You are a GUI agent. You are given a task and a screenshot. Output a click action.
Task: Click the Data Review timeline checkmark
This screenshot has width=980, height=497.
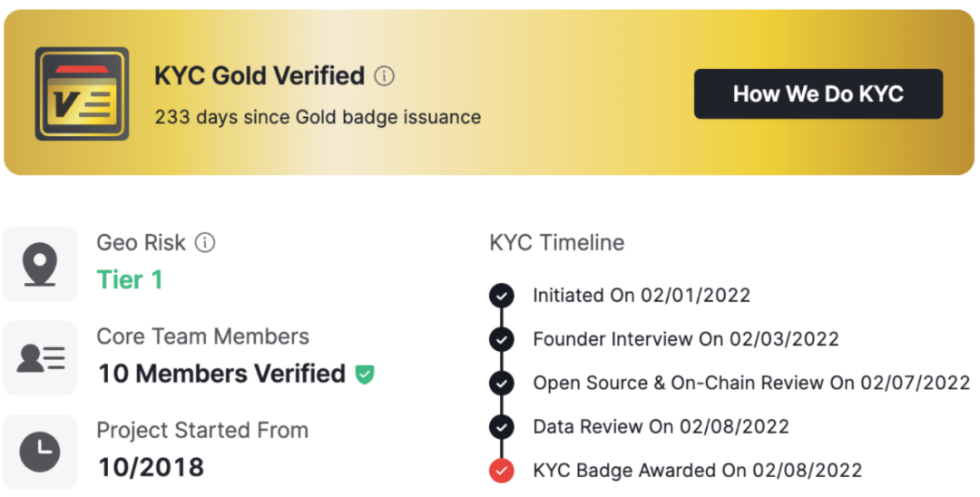tap(501, 426)
